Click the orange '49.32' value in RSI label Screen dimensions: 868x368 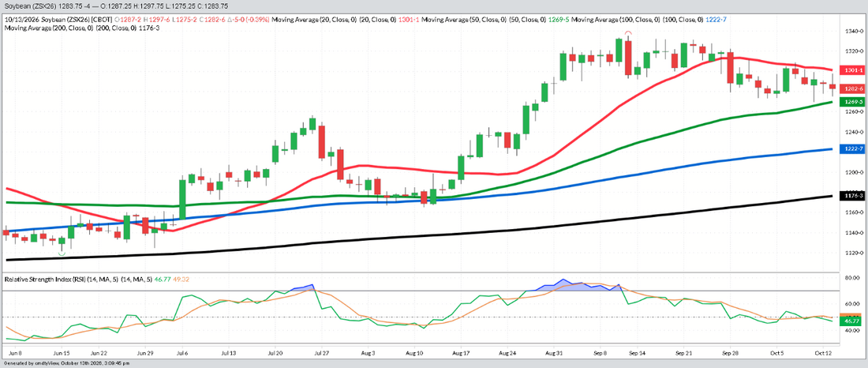[x=181, y=280]
